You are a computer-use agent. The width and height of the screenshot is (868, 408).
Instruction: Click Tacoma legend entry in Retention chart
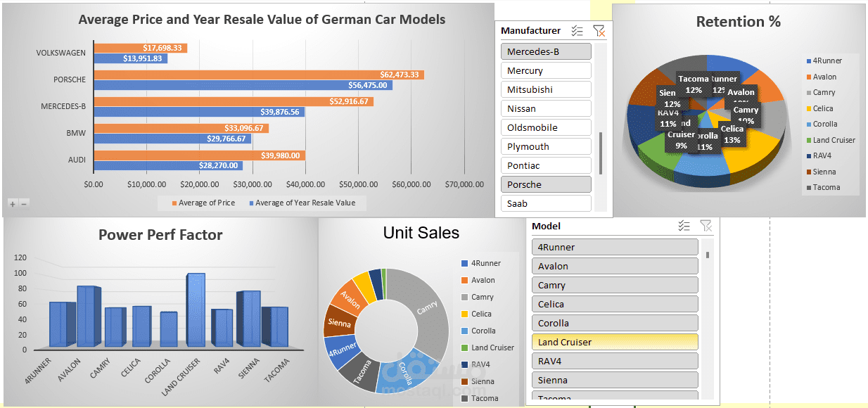click(x=822, y=187)
